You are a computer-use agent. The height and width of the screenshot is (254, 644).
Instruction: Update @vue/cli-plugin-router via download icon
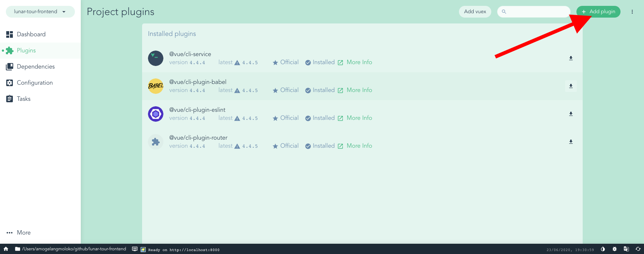coord(571,142)
